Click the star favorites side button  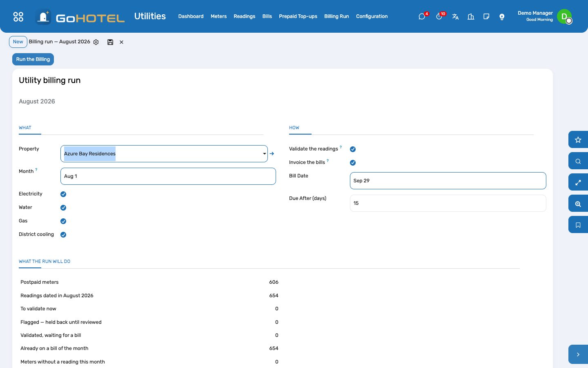(578, 140)
